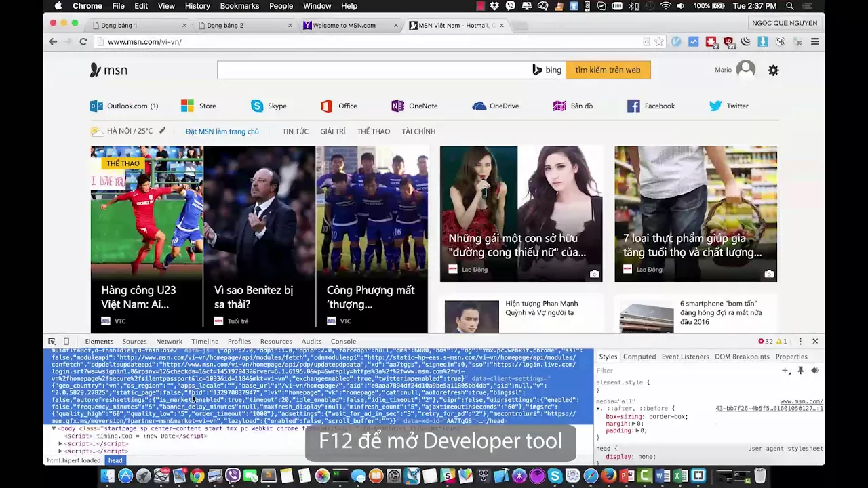Open the Bản đồ maps shortcut
This screenshot has height=488, width=868.
tap(573, 106)
